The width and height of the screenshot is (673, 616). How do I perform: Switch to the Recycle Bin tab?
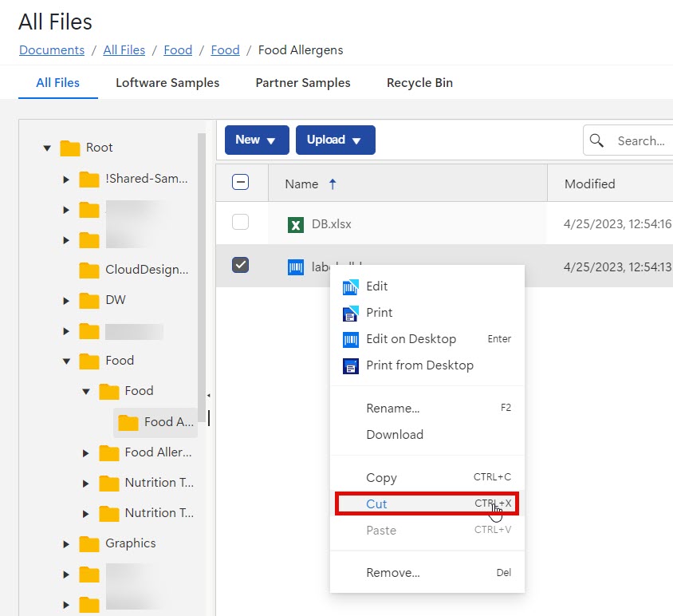point(419,83)
